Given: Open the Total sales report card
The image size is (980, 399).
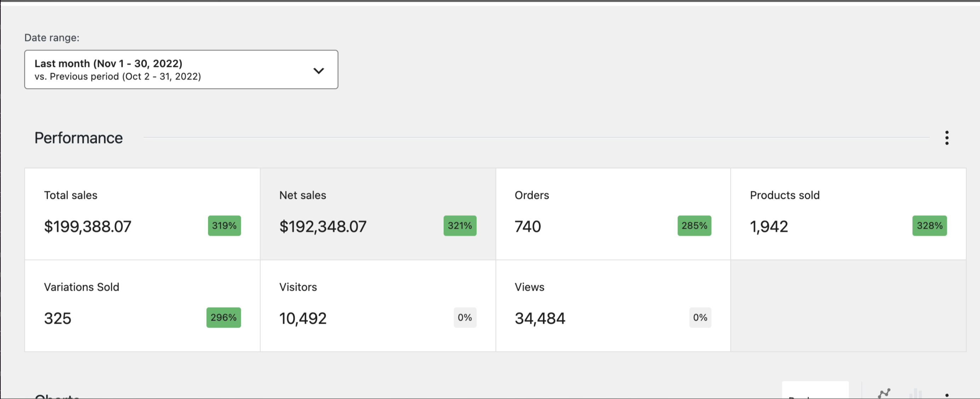Looking at the screenshot, I should pyautogui.click(x=142, y=214).
